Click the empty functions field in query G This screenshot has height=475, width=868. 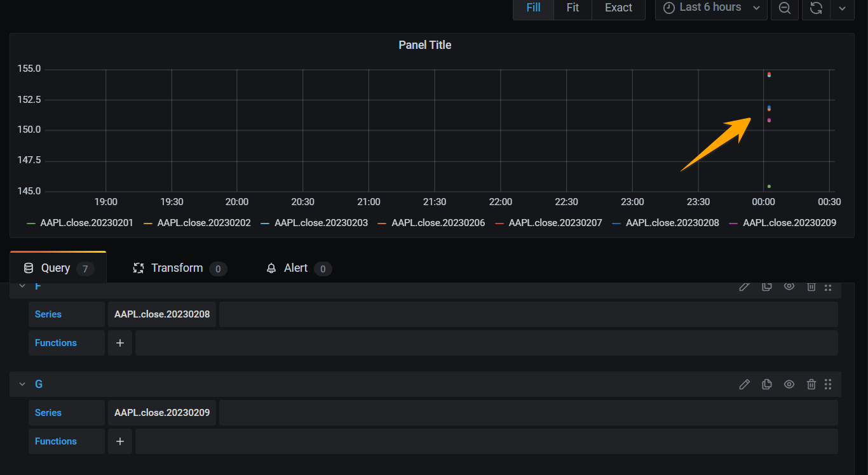tap(487, 441)
